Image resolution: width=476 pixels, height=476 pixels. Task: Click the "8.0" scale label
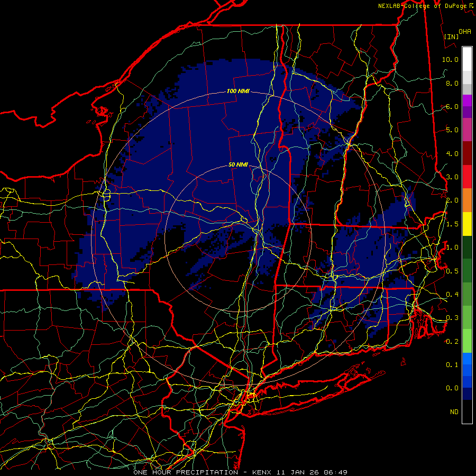(x=452, y=83)
